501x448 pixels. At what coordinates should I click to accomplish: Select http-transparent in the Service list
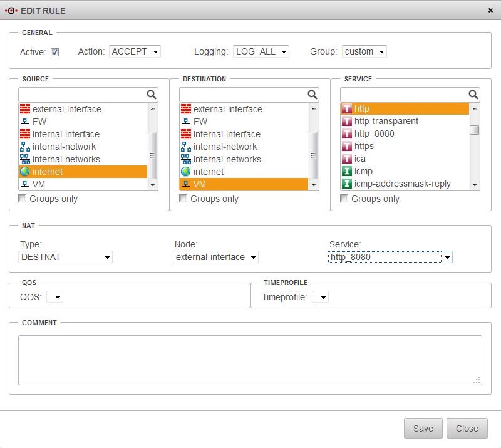[386, 122]
